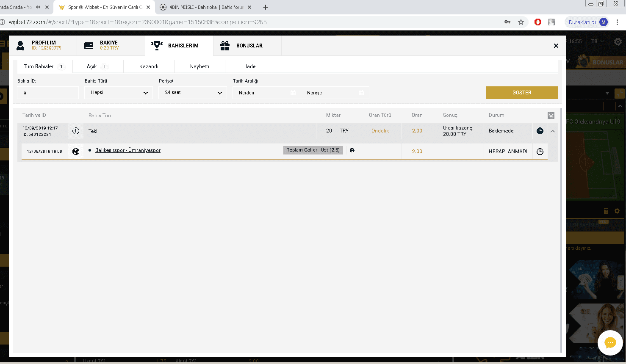Click the Beklemede status text
The image size is (626, 364).
(501, 131)
